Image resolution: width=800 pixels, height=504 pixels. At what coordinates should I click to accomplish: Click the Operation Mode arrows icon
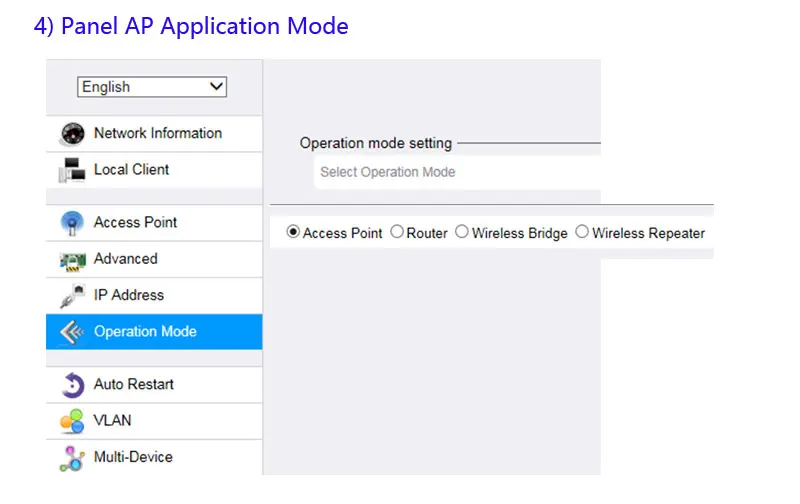point(72,332)
